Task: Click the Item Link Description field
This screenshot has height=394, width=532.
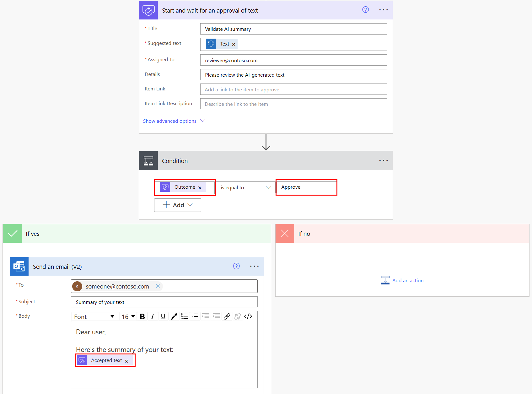Action: tap(293, 104)
